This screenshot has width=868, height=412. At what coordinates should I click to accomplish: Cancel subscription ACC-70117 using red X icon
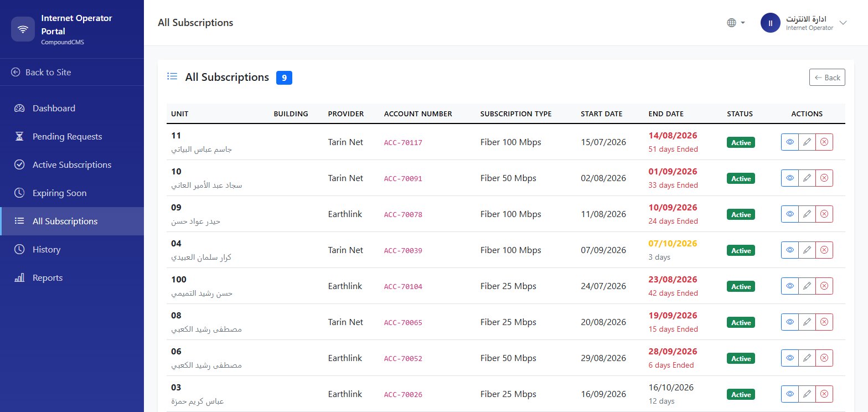click(824, 142)
